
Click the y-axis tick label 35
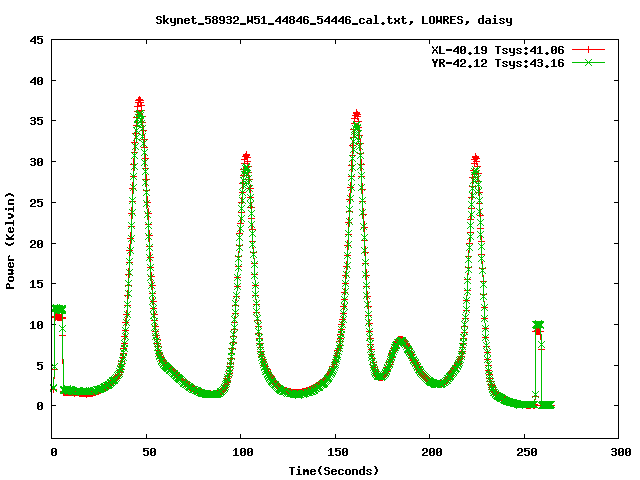[x=36, y=121]
